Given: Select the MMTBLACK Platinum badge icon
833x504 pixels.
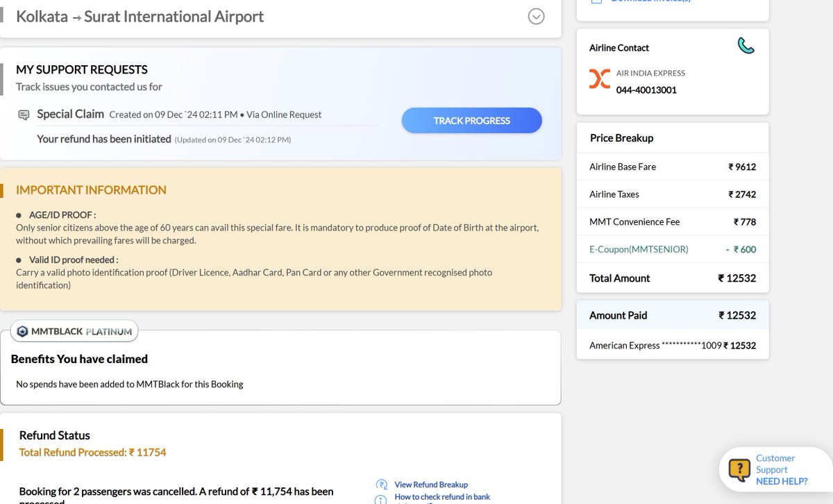Looking at the screenshot, I should [x=24, y=331].
